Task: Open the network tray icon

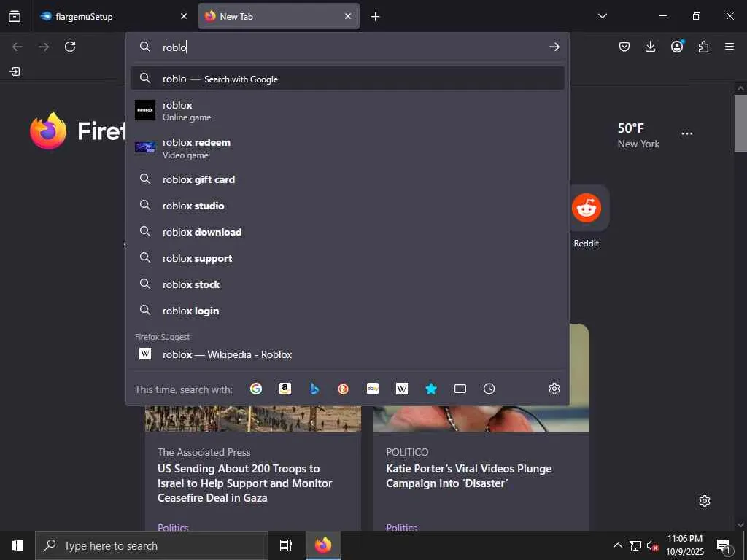Action: [635, 545]
